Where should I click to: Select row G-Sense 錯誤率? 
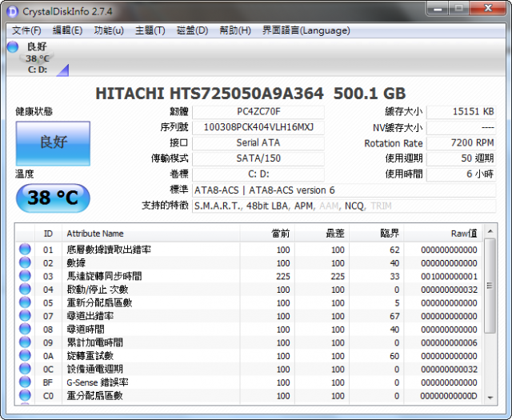(x=249, y=382)
